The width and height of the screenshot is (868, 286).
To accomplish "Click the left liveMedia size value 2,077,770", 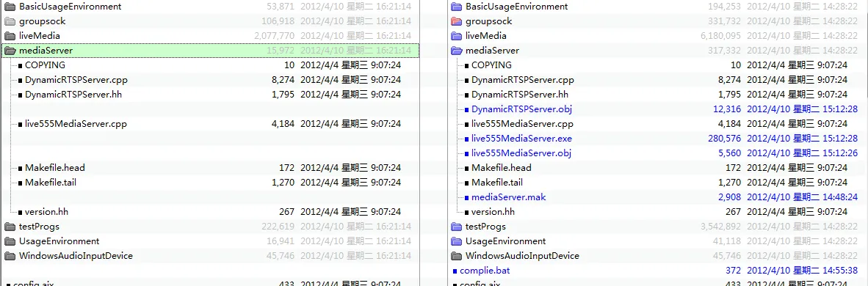I will click(274, 36).
